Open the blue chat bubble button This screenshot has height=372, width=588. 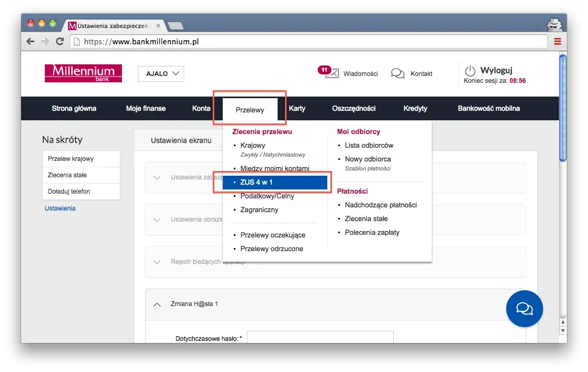pos(524,308)
